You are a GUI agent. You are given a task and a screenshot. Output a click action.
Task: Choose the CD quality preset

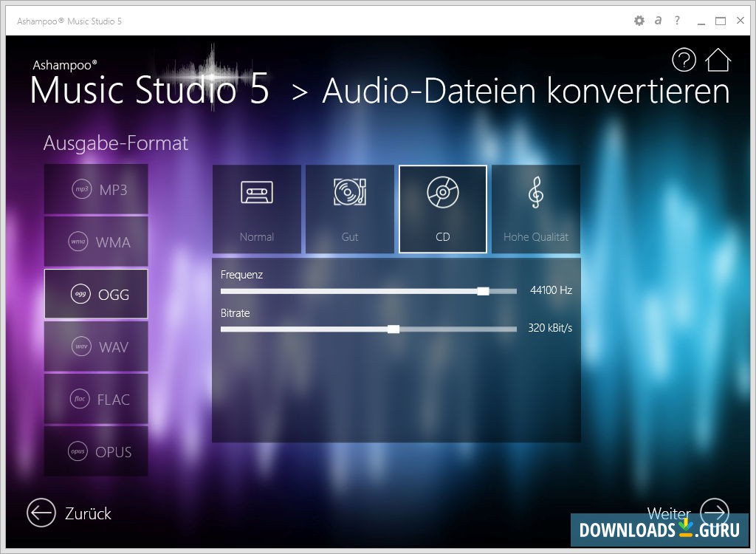pos(443,209)
